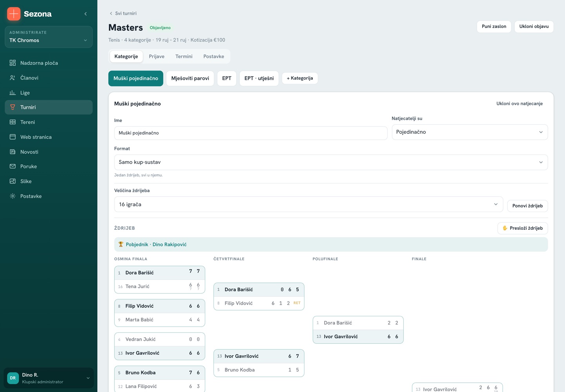Open Članovi members icon
This screenshot has height=392, width=565.
[x=13, y=78]
